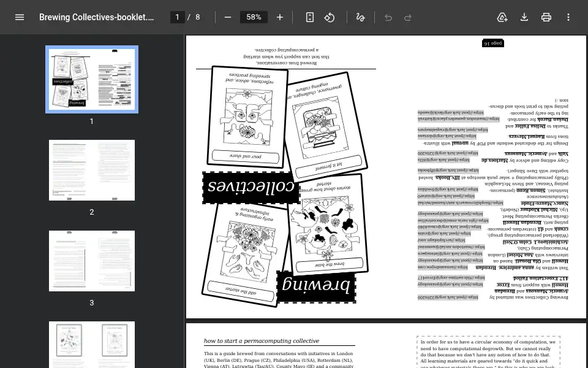Click the zoom in plus icon

280,17
